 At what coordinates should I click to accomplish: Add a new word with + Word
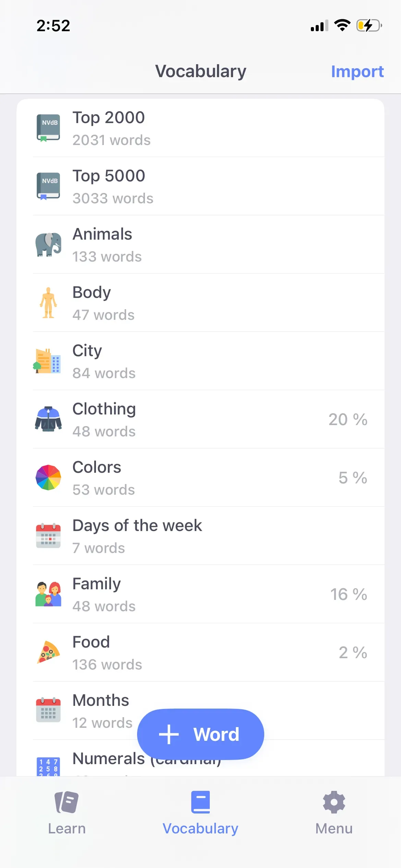(200, 734)
